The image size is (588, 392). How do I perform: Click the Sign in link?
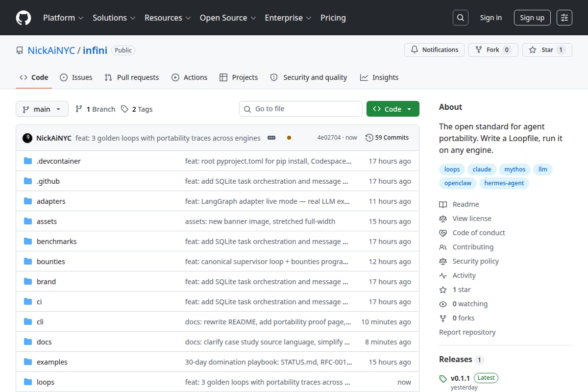pyautogui.click(x=491, y=18)
